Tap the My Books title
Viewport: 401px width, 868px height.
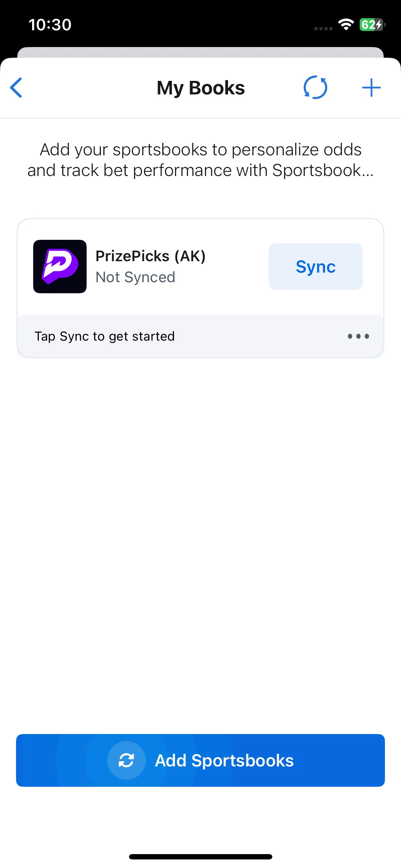[x=201, y=88]
